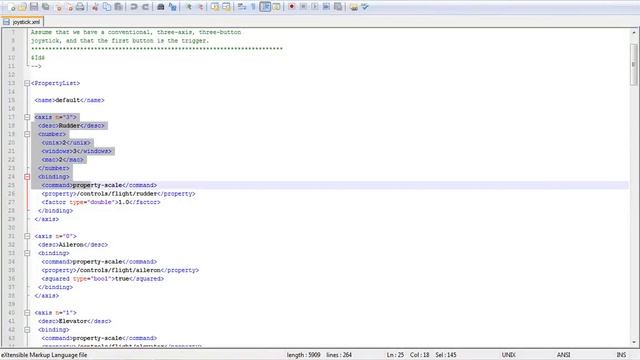Screen dimensions: 640x360
Task: Open the user defined language icon
Action: [276, 7]
